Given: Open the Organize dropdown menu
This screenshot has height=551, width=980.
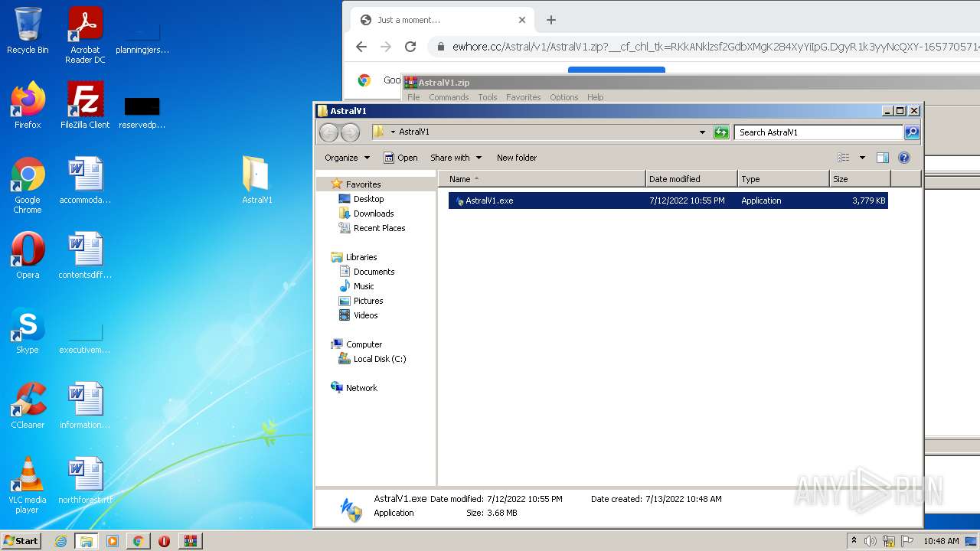Looking at the screenshot, I should pos(347,158).
